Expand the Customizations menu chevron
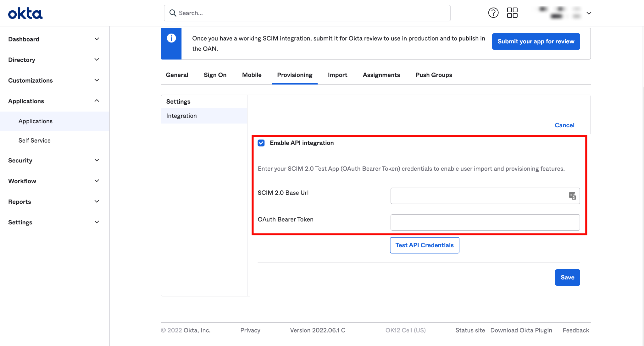 [97, 80]
